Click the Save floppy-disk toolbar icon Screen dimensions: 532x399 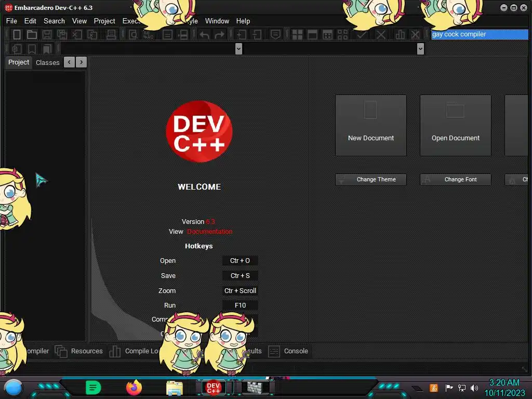click(x=47, y=35)
